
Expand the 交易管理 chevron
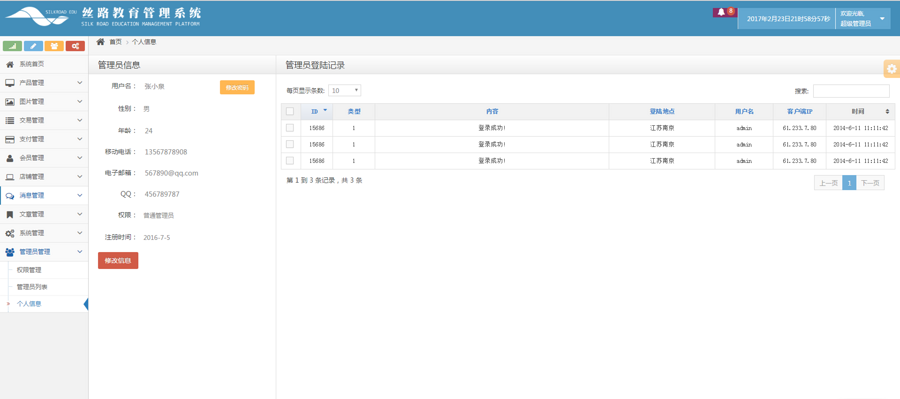(x=80, y=121)
